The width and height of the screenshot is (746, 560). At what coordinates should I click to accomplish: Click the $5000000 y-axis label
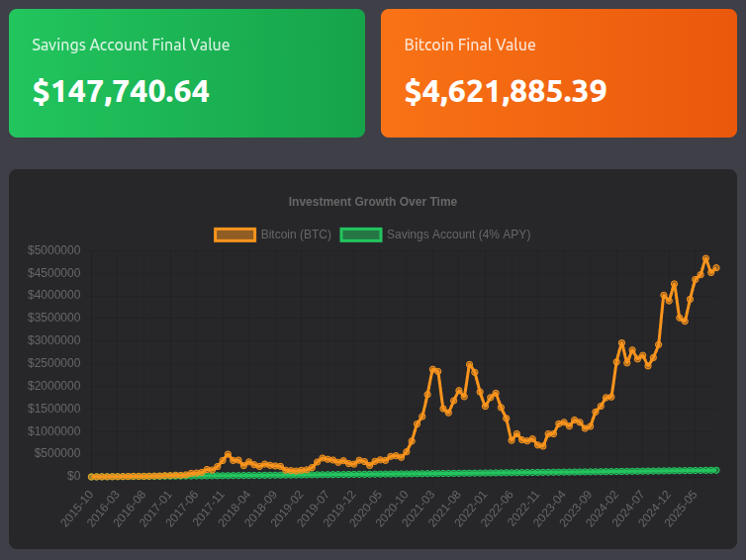[54, 249]
